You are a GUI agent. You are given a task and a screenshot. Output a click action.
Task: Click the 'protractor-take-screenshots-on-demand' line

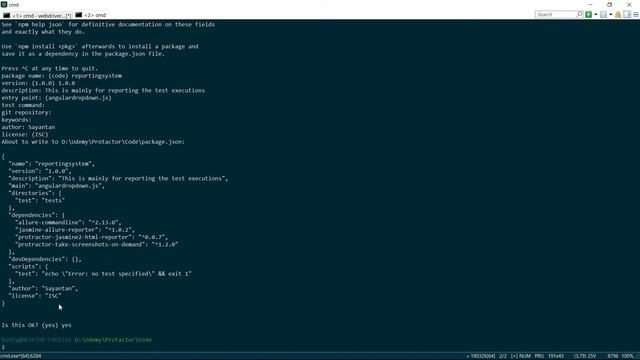pos(97,244)
